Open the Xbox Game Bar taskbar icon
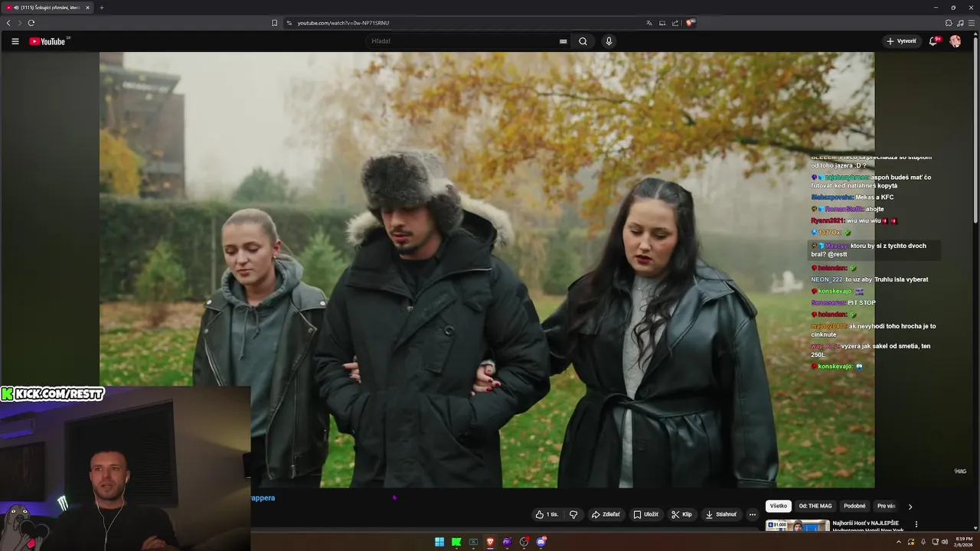Screen dimensions: 980x551 pos(473,542)
